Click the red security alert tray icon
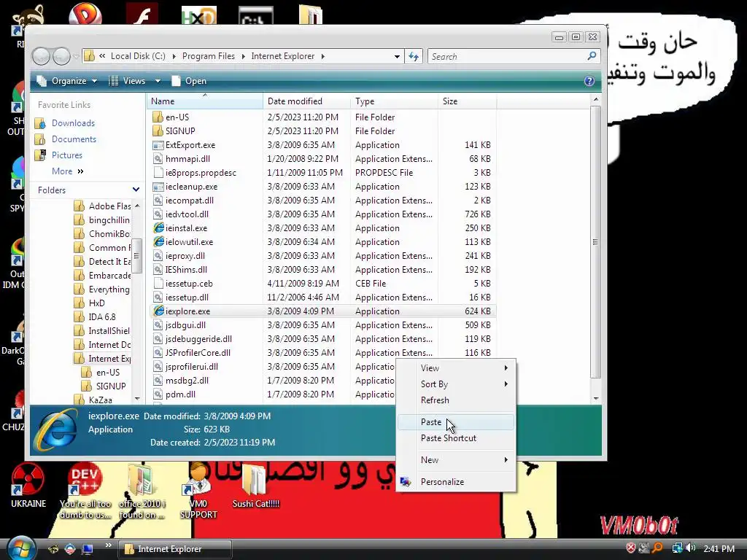 tap(630, 548)
